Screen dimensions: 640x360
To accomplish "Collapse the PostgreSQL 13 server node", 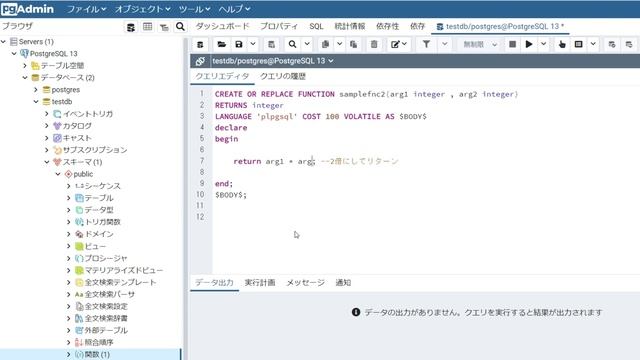I will [x=14, y=53].
